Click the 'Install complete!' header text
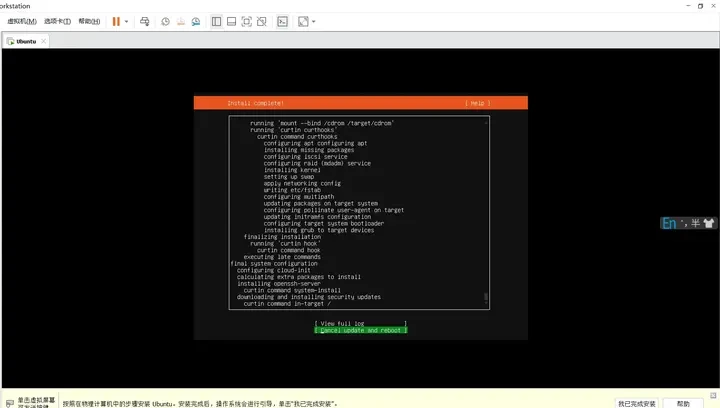The height and width of the screenshot is (408, 720). click(256, 103)
